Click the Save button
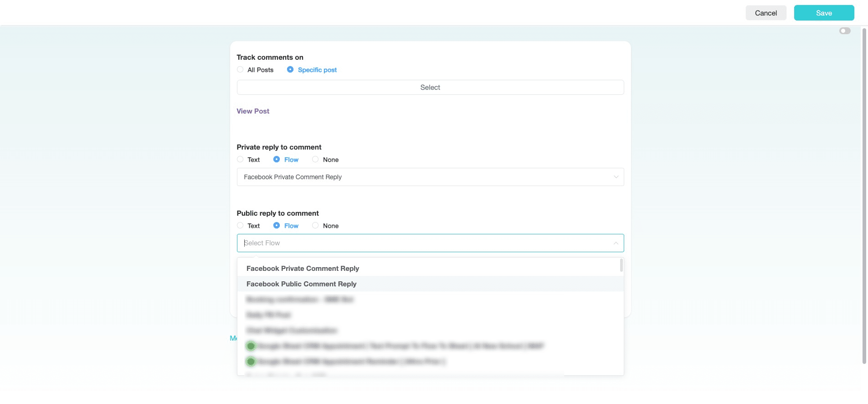This screenshot has height=404, width=868. pos(824,13)
